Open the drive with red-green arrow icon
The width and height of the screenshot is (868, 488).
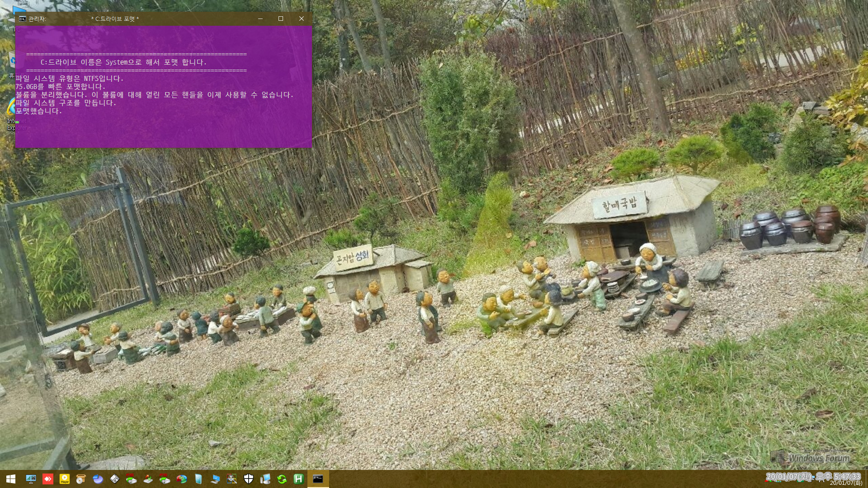(x=148, y=479)
